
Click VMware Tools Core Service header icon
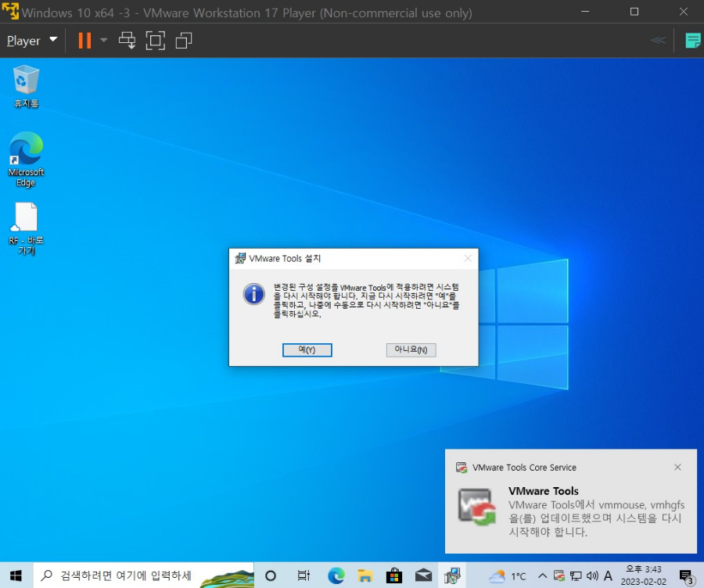coord(461,468)
